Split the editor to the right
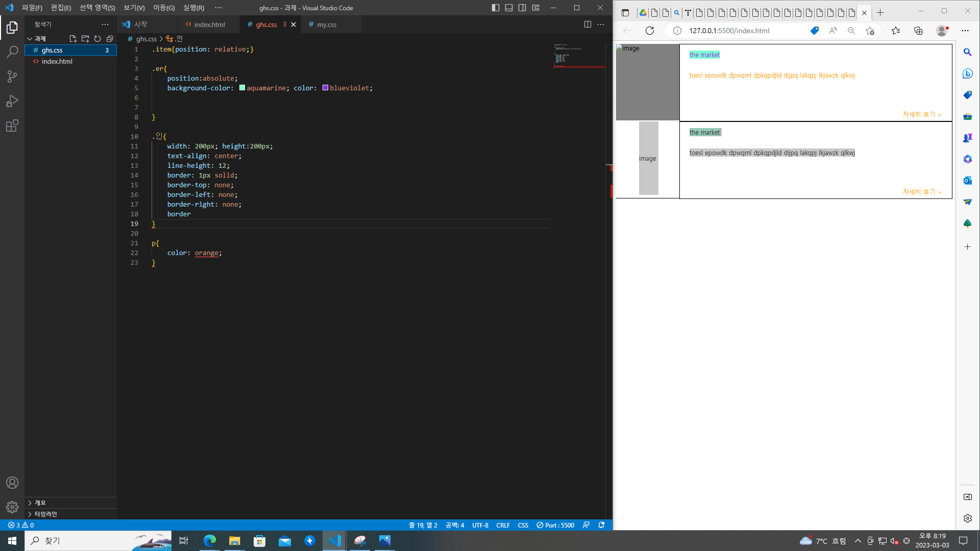The height and width of the screenshot is (551, 980). (x=587, y=24)
